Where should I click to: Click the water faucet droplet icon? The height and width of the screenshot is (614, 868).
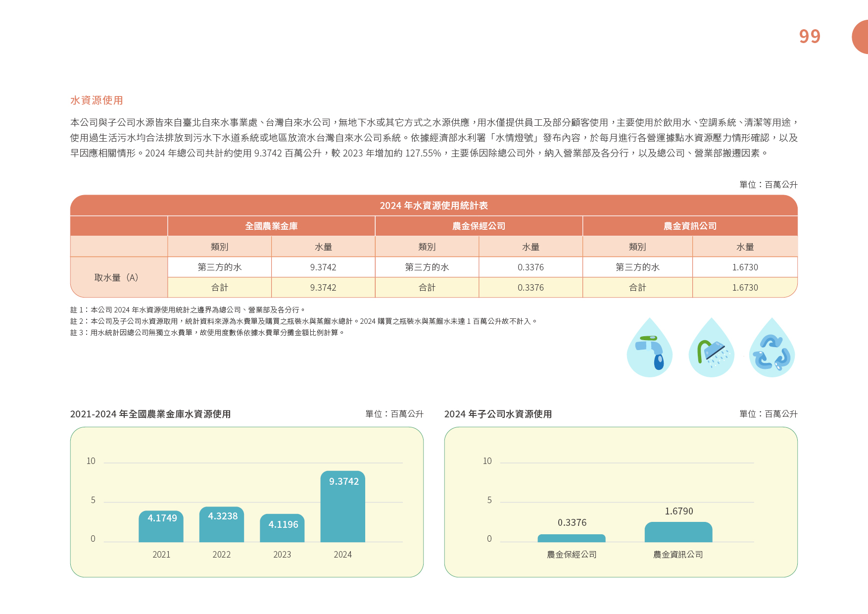[x=650, y=347]
